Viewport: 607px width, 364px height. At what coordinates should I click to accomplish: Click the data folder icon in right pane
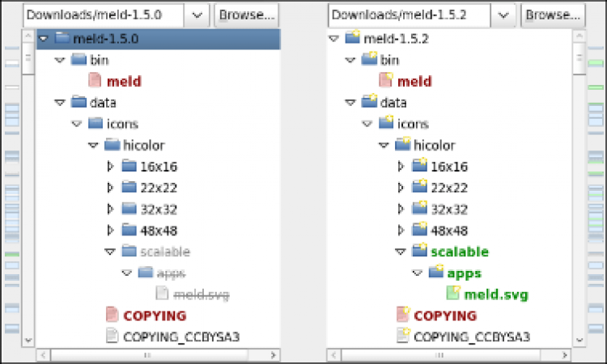(x=369, y=101)
